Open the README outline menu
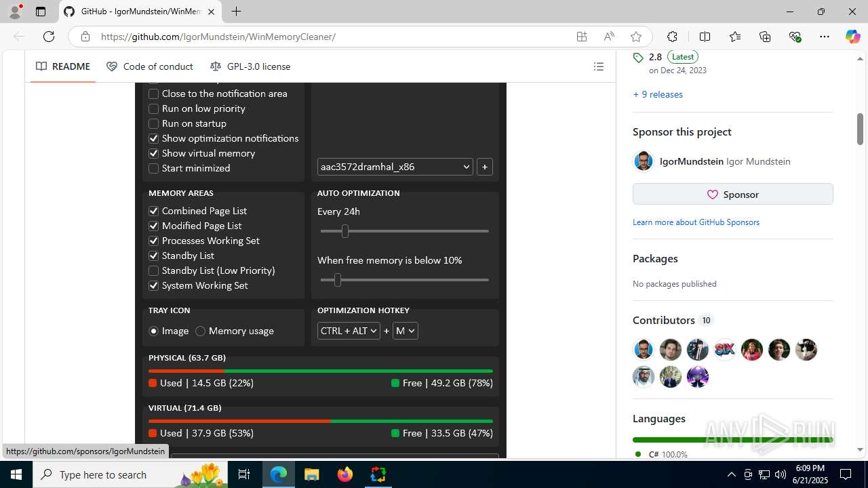This screenshot has width=868, height=488. coord(598,66)
